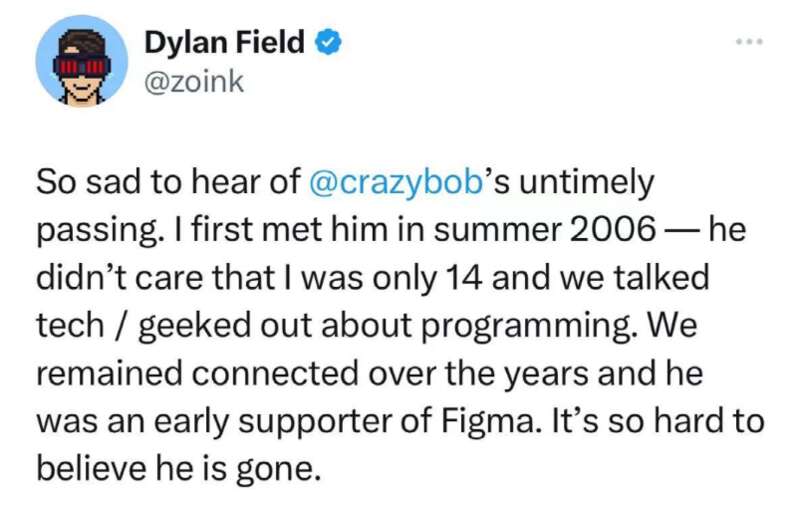800x506 pixels.
Task: Click the @zoink handle
Action: point(194,82)
